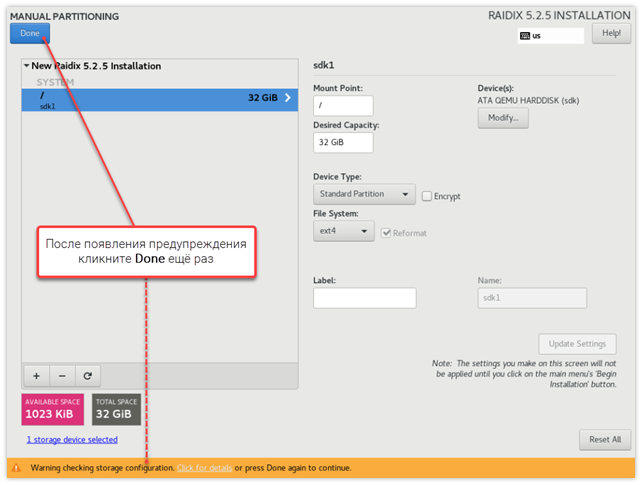Viewport: 642px width, 485px height.
Task: Select the / sdk1 32 GiB partition row
Action: coord(160,100)
